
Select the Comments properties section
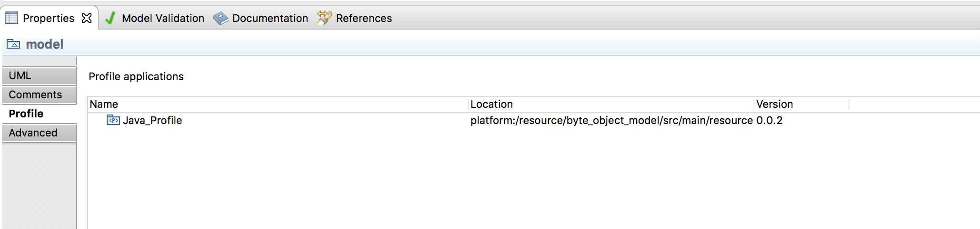pos(39,95)
